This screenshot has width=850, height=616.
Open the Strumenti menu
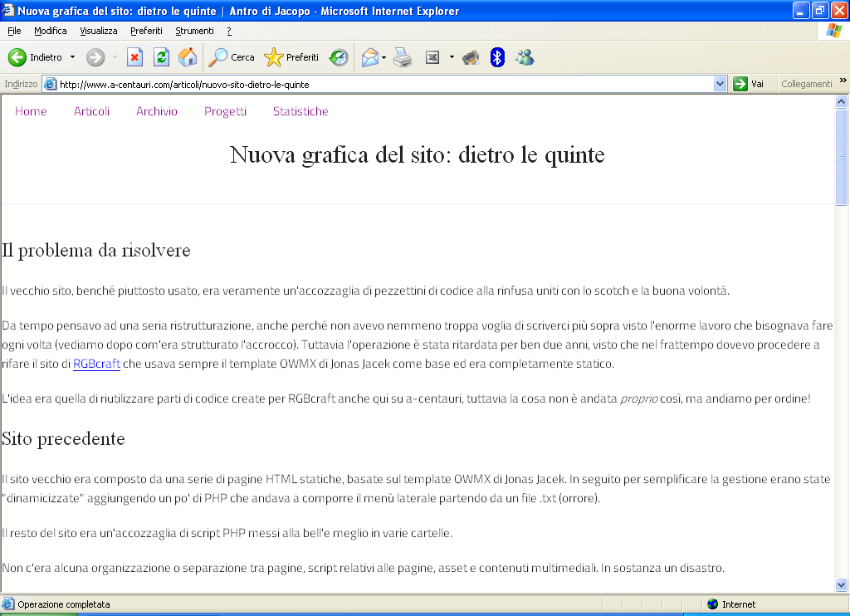click(x=194, y=31)
